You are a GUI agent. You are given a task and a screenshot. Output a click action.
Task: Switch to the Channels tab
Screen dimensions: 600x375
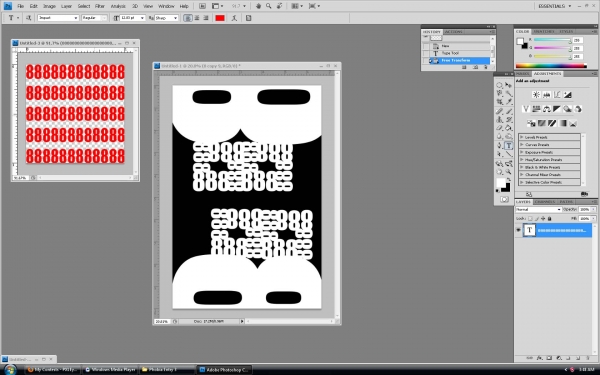point(545,202)
